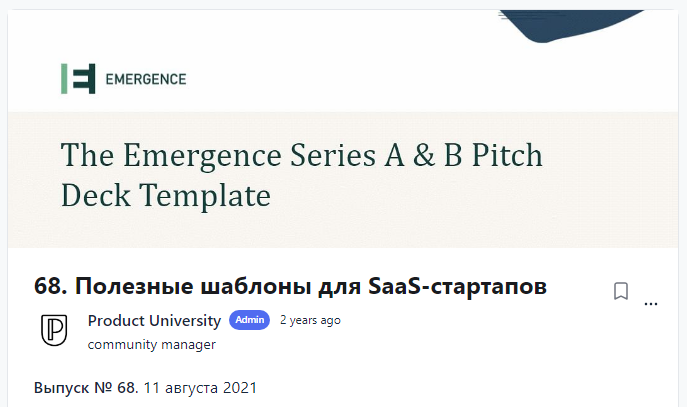Click the Product University avatar logo
687x407 pixels.
54,331
